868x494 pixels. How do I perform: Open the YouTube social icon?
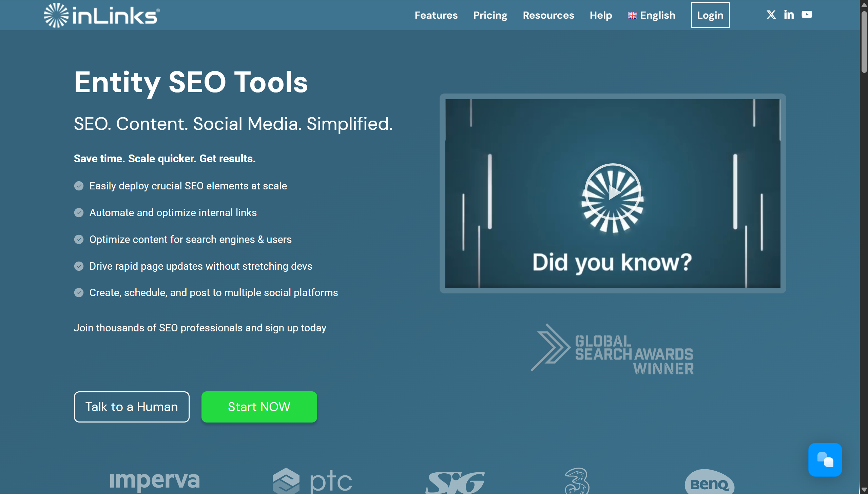point(807,15)
